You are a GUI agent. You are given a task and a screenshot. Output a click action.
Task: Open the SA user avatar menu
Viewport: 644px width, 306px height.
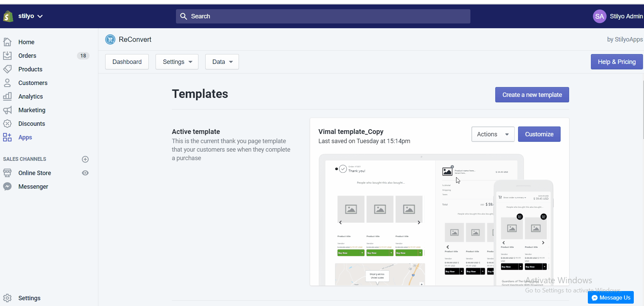point(599,16)
